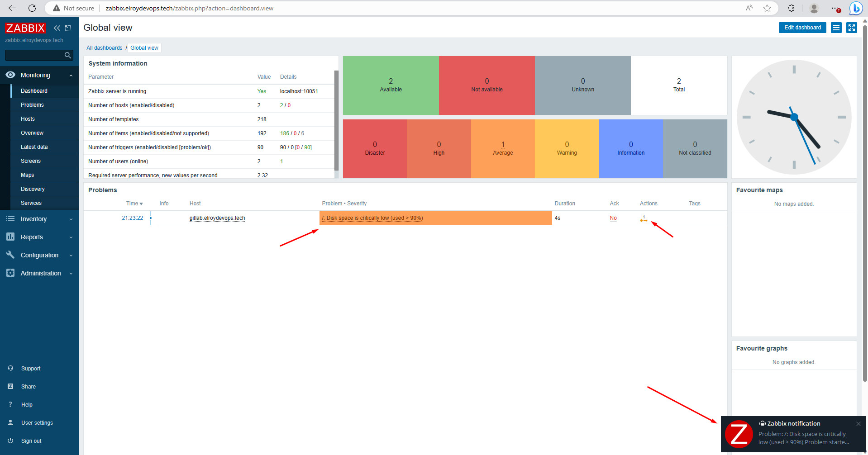The image size is (868, 455).
Task: Expand the Reports menu section
Action: tap(71, 237)
